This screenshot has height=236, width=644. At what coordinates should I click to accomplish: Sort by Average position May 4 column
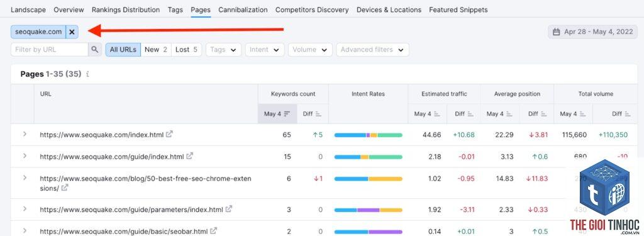(x=500, y=114)
